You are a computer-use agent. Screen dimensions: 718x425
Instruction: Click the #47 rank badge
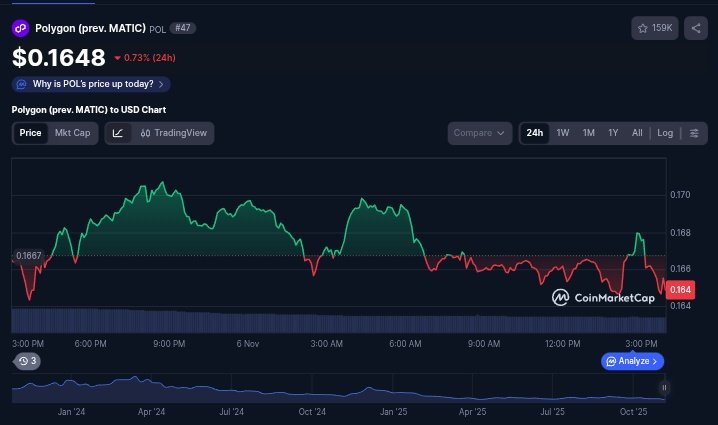point(183,28)
